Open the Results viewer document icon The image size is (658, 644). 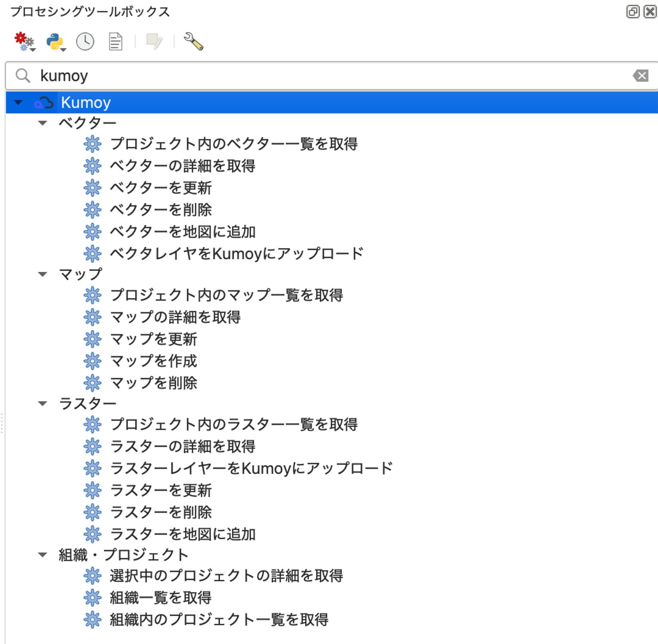click(x=116, y=42)
